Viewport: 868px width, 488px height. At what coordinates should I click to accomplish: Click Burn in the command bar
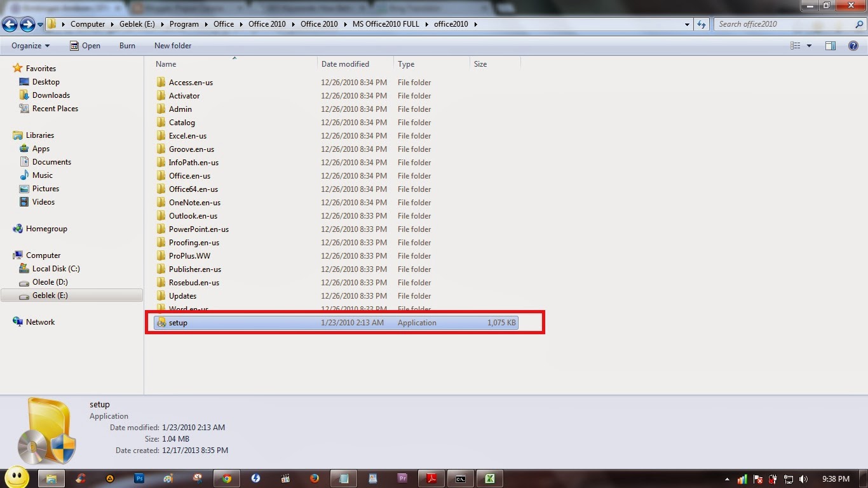127,46
